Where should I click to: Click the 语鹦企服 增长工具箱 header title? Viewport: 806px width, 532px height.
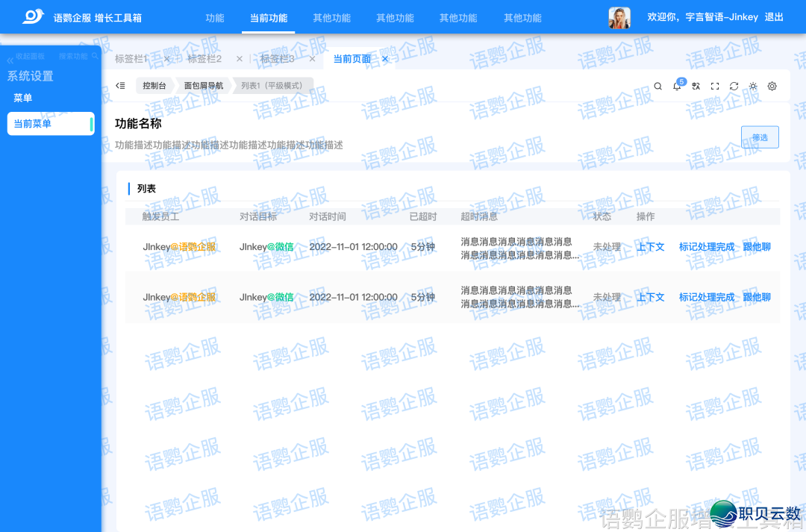point(98,18)
